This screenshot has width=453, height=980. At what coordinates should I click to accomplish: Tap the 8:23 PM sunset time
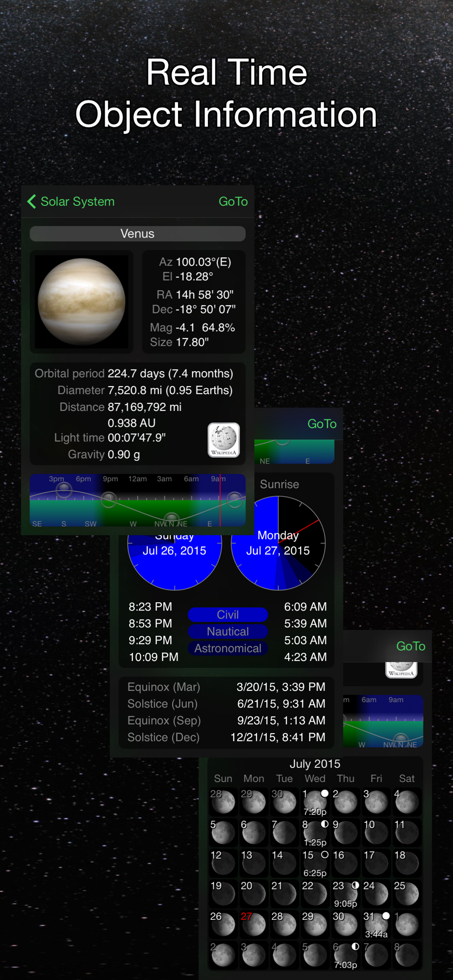pyautogui.click(x=150, y=607)
